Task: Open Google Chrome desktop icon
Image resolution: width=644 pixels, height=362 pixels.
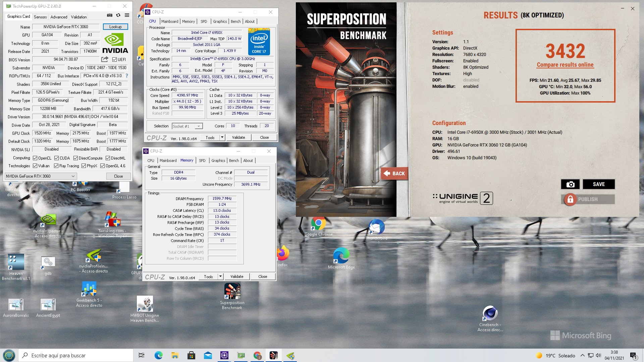Action: point(318,227)
